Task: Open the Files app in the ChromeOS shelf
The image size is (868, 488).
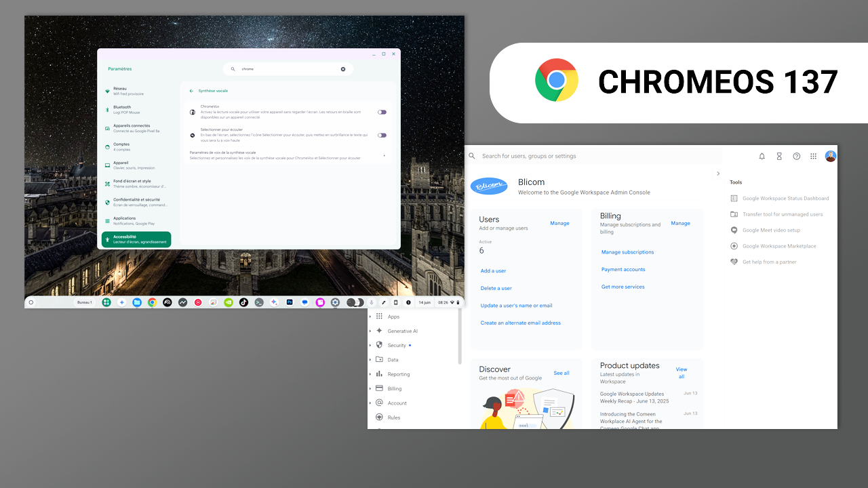Action: [x=137, y=302]
